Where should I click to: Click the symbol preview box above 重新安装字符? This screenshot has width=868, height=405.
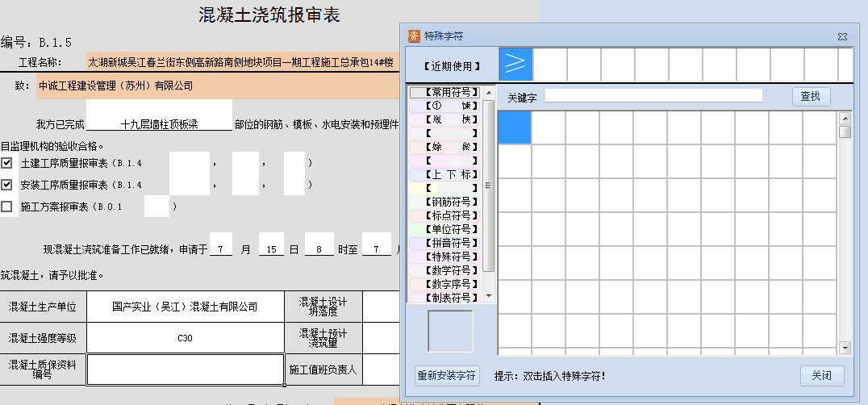[x=450, y=331]
